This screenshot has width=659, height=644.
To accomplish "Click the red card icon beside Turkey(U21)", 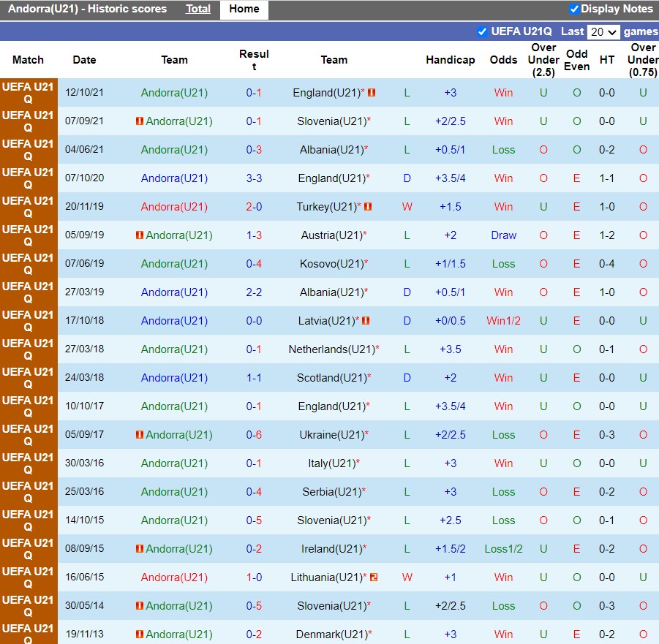I will (x=369, y=207).
